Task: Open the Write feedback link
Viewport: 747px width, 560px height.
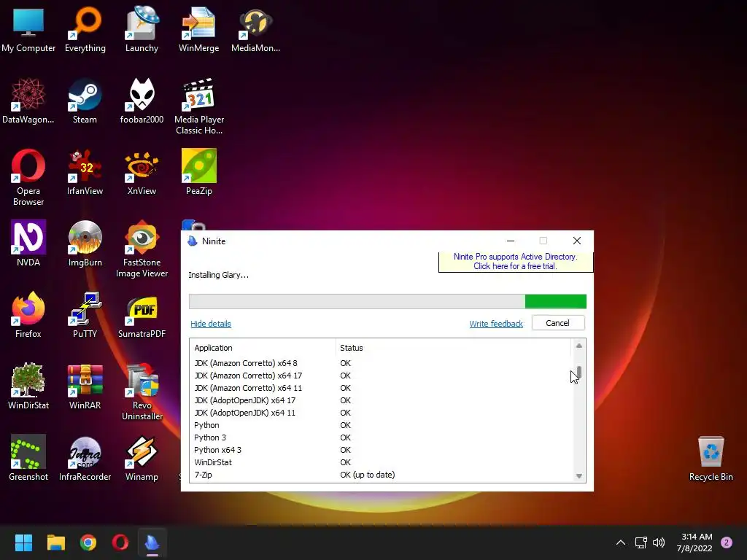Action: [496, 324]
